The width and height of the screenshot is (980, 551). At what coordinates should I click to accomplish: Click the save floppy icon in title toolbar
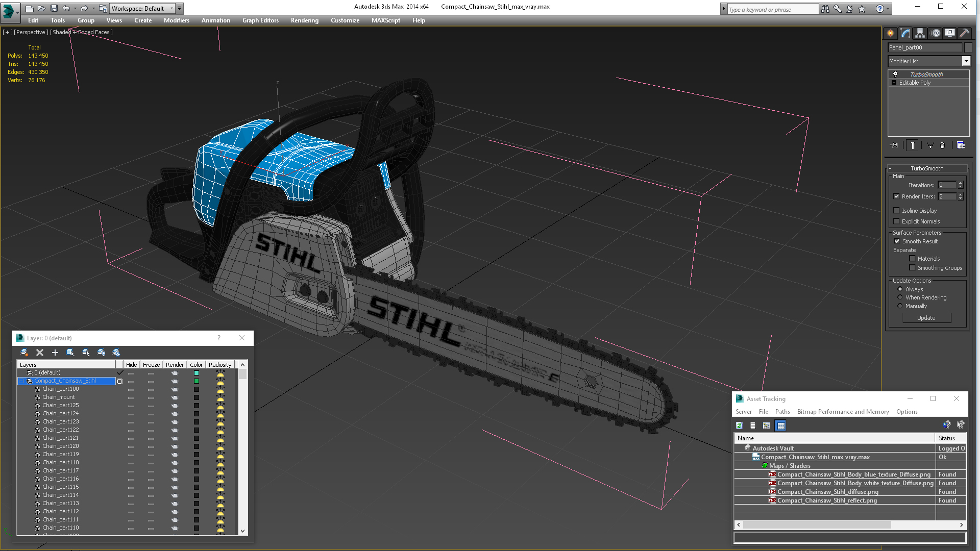(x=54, y=8)
